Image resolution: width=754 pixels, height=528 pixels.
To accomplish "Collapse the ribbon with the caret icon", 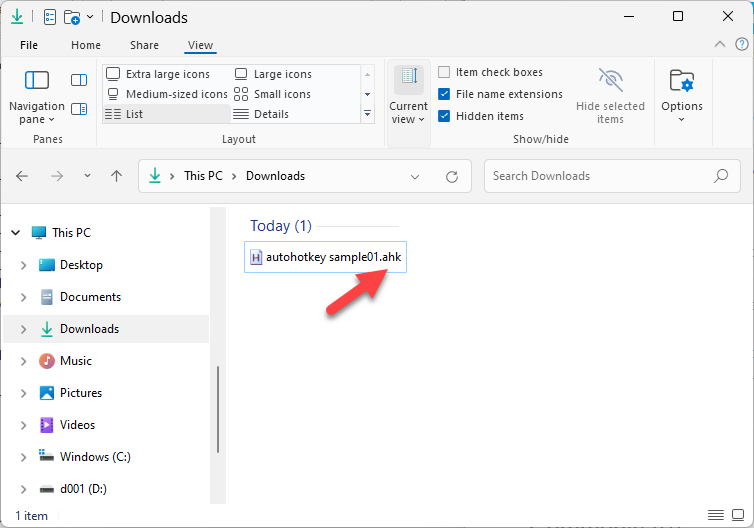I will [720, 44].
